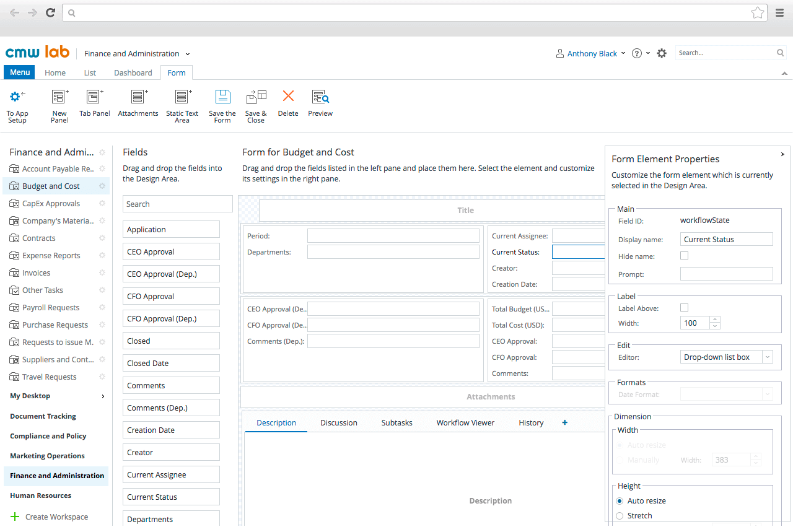Open the Finance and Administration workspace dropdown
The image size is (793, 532).
(137, 54)
